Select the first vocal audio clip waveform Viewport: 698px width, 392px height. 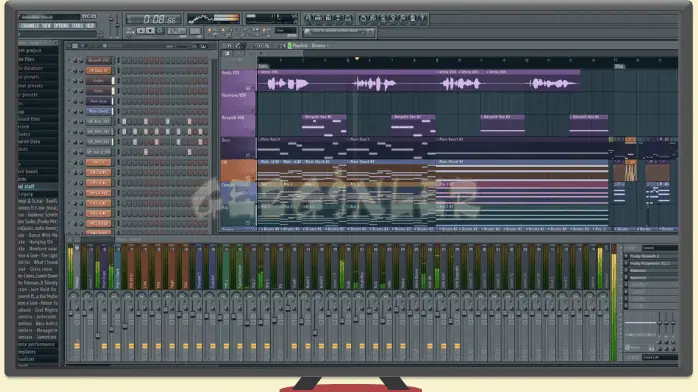(x=287, y=83)
